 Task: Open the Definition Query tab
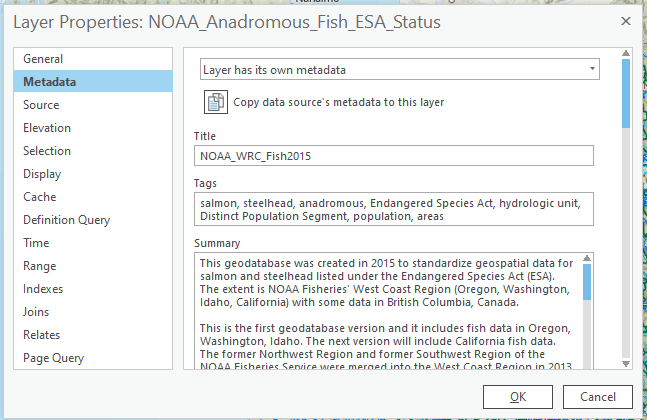[x=93, y=220]
